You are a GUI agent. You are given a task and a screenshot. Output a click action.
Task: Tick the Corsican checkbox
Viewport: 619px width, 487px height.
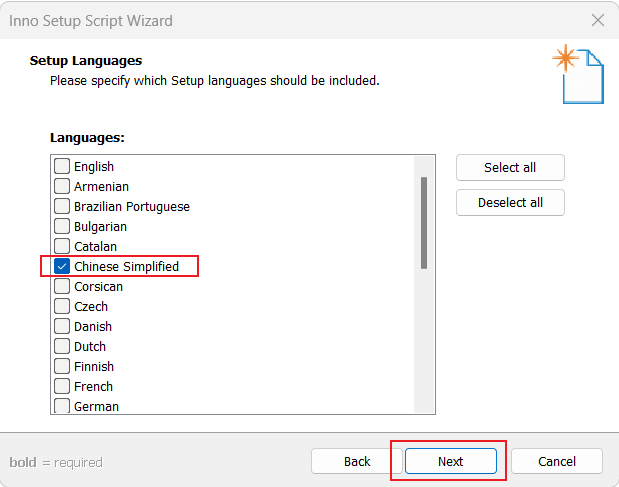[x=62, y=287]
